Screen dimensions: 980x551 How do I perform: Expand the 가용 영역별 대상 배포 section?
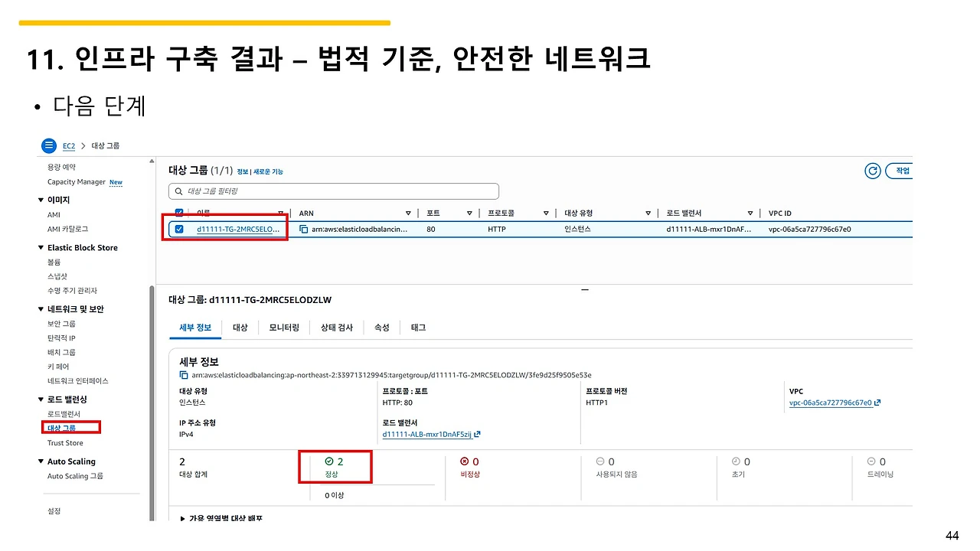[x=182, y=518]
